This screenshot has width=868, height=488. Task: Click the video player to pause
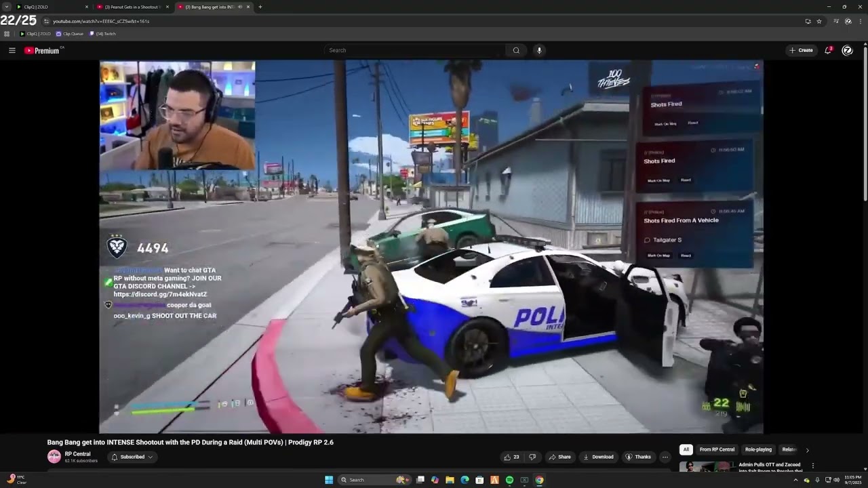point(431,247)
